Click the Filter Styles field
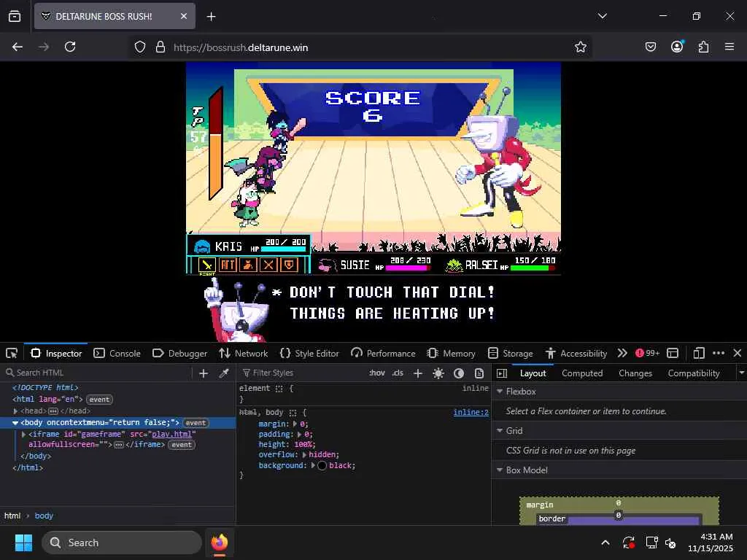747x560 pixels. [x=303, y=373]
